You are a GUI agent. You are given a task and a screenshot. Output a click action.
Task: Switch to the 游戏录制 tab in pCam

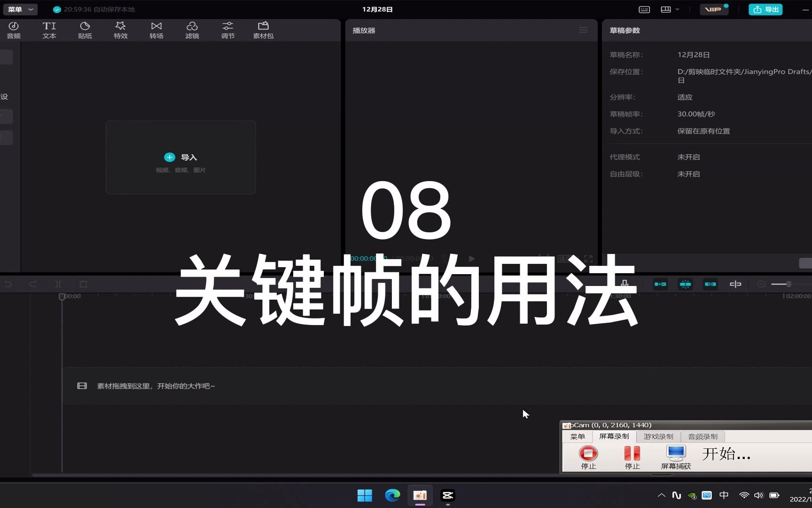point(658,436)
